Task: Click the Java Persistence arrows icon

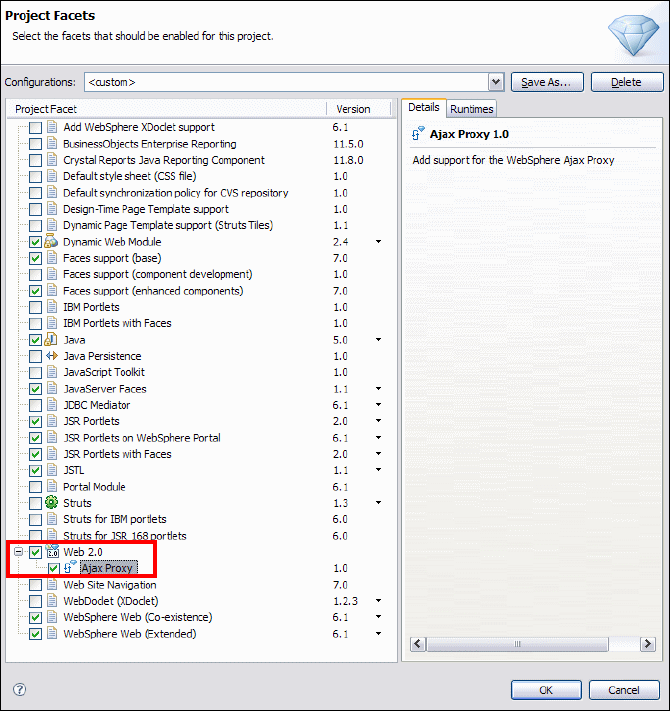Action: point(52,356)
